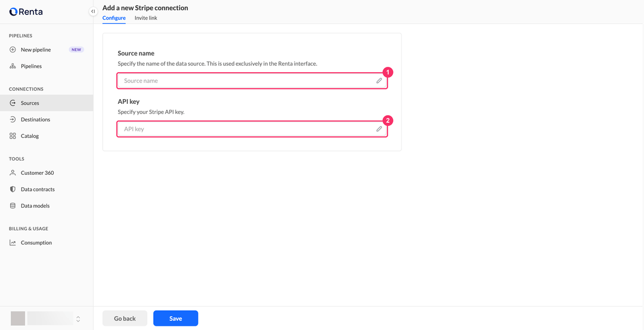Click the PIPELINES section header

(20, 36)
